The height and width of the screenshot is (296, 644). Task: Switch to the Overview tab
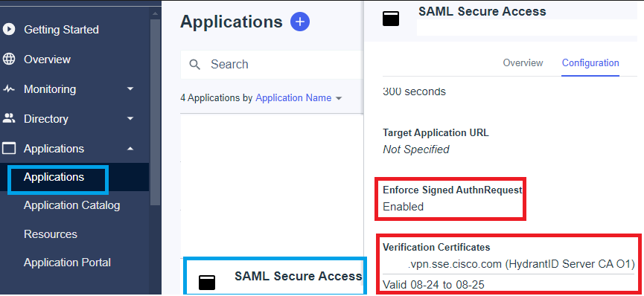pyautogui.click(x=523, y=62)
